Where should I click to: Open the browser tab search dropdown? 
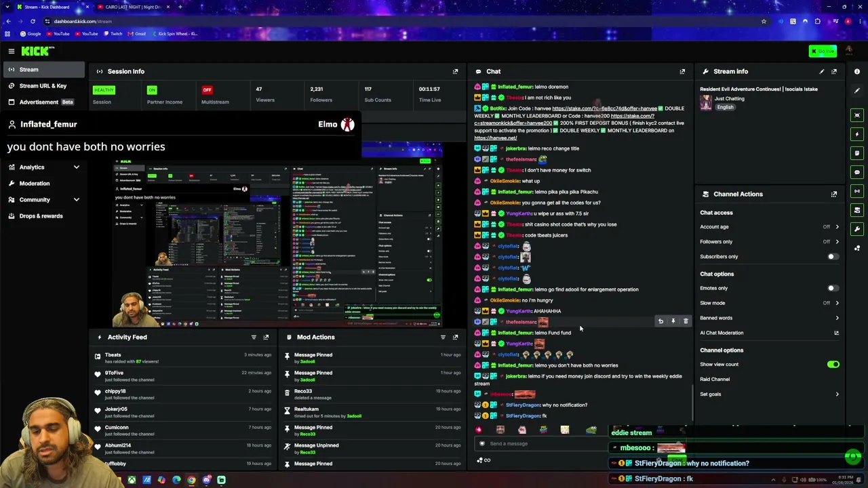7,7
